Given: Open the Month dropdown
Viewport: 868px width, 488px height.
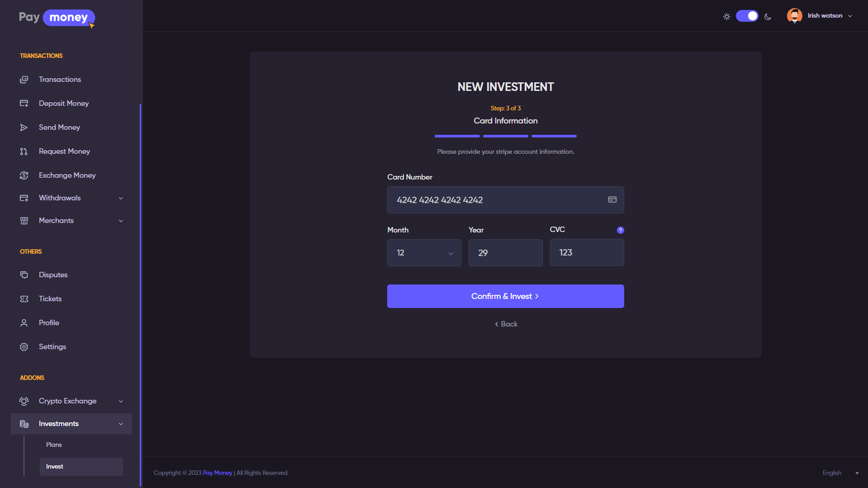Looking at the screenshot, I should [x=424, y=253].
